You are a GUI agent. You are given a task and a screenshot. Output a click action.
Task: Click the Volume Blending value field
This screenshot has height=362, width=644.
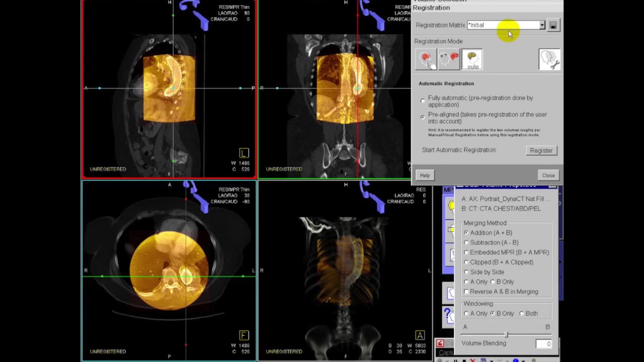point(543,343)
